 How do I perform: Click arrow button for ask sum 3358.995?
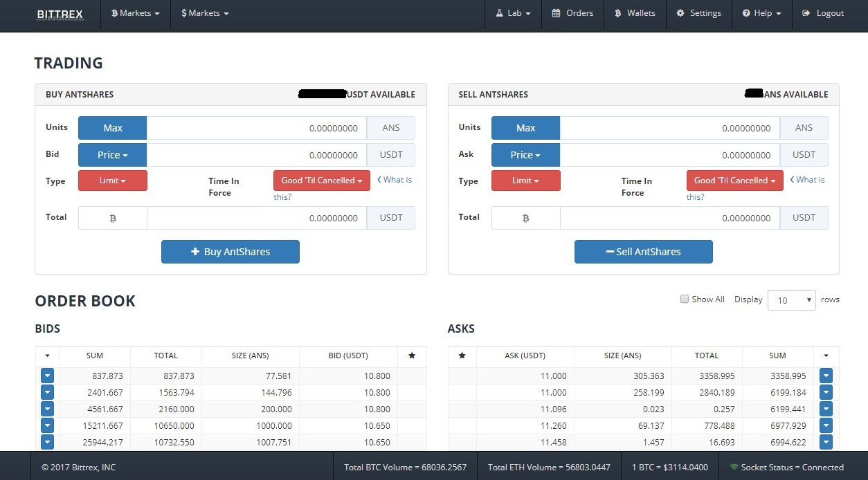[x=826, y=376]
